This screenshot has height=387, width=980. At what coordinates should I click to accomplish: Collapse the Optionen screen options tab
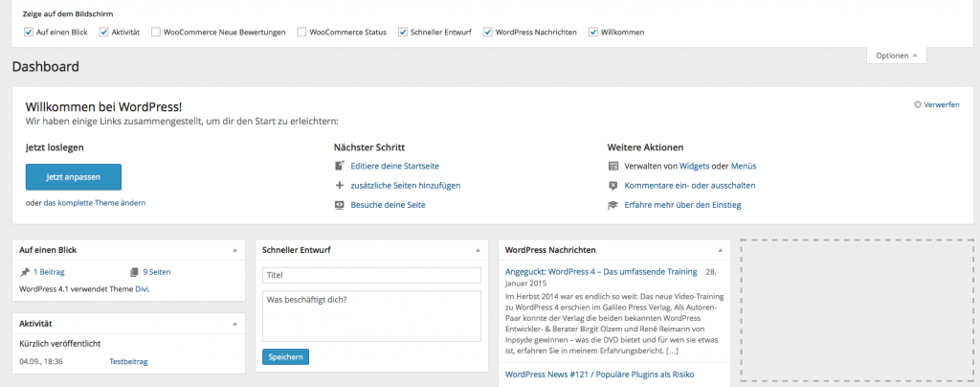click(x=896, y=55)
